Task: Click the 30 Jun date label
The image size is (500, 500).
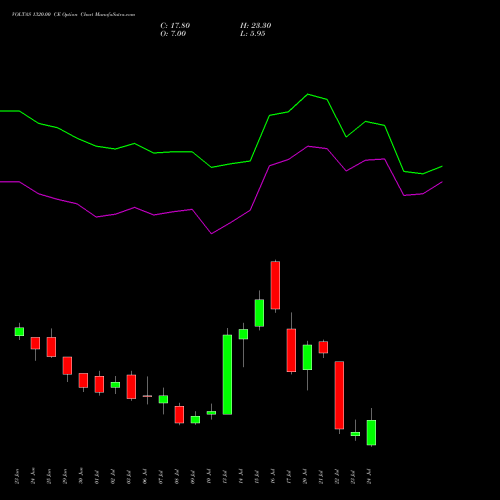Action: [81, 476]
